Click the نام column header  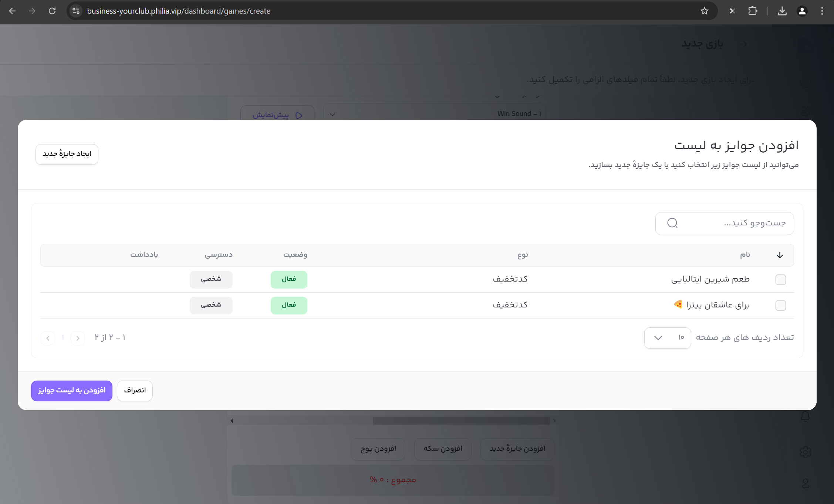tap(745, 255)
